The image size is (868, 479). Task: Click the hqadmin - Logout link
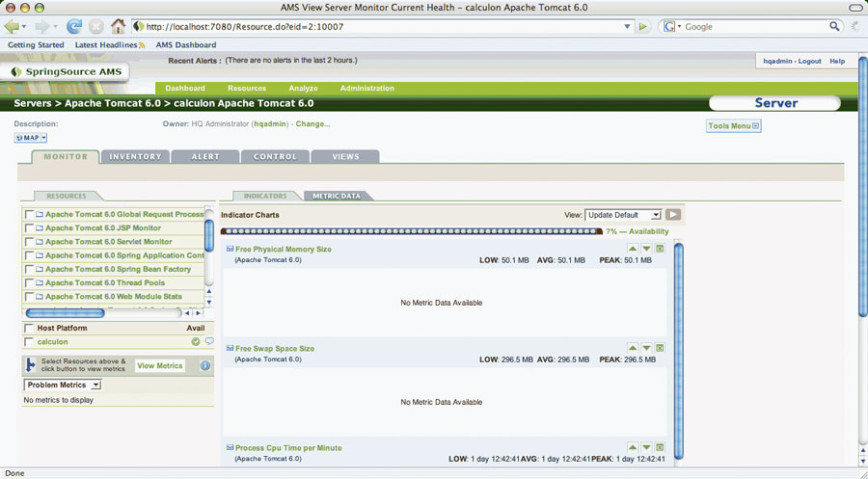792,62
